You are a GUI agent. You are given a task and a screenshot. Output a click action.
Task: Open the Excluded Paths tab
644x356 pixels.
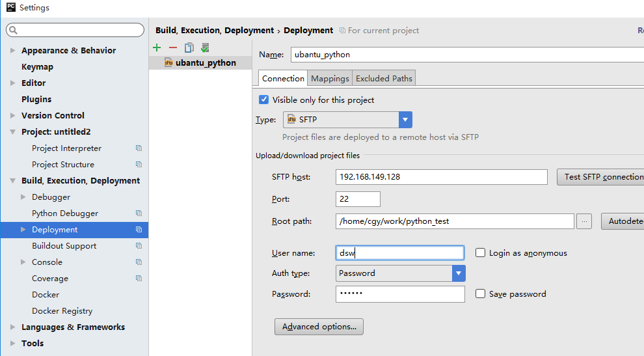tap(384, 78)
